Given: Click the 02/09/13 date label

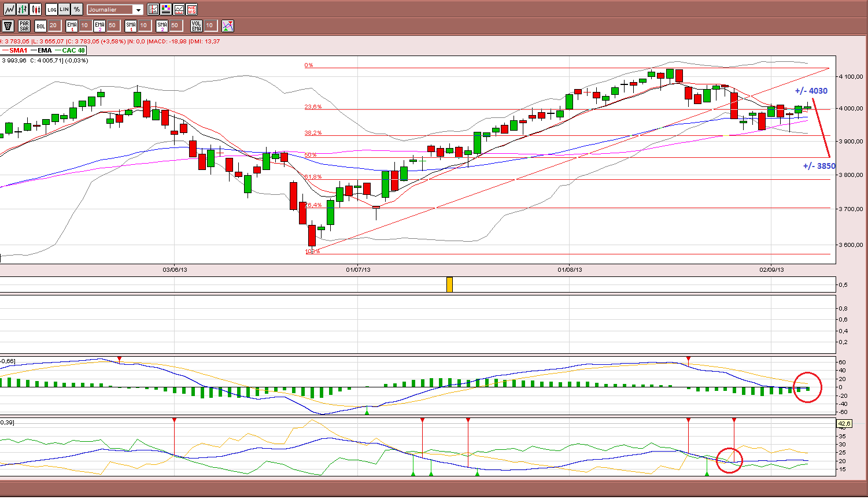Looking at the screenshot, I should click(771, 269).
